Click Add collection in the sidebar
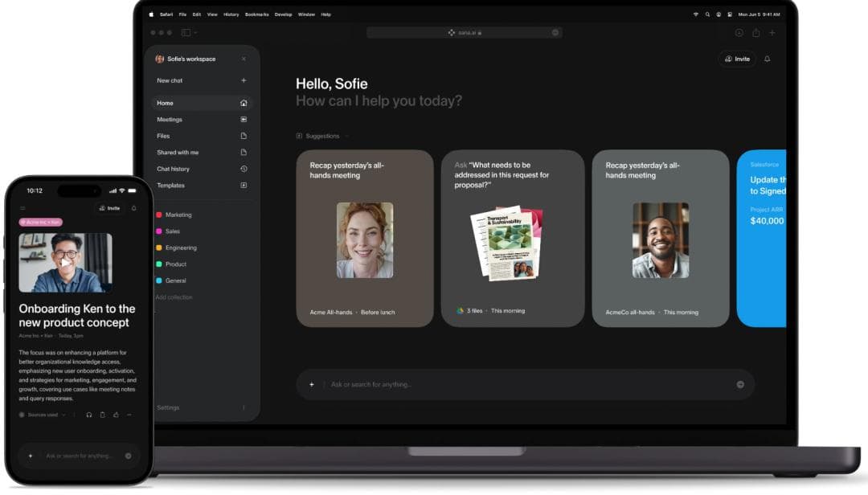 [x=174, y=297]
